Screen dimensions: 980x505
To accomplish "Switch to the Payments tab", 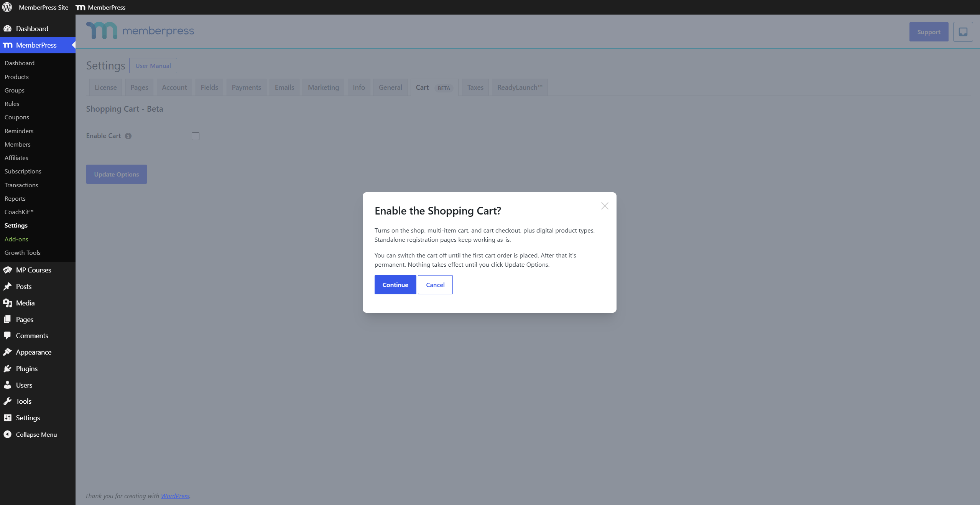I will [x=246, y=87].
